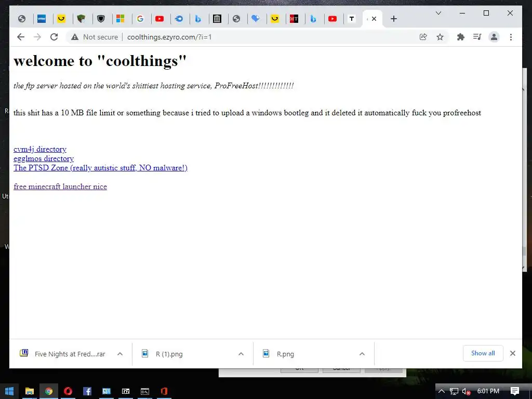Open the Chrome three-dot menu
Image resolution: width=532 pixels, height=399 pixels.
(511, 37)
